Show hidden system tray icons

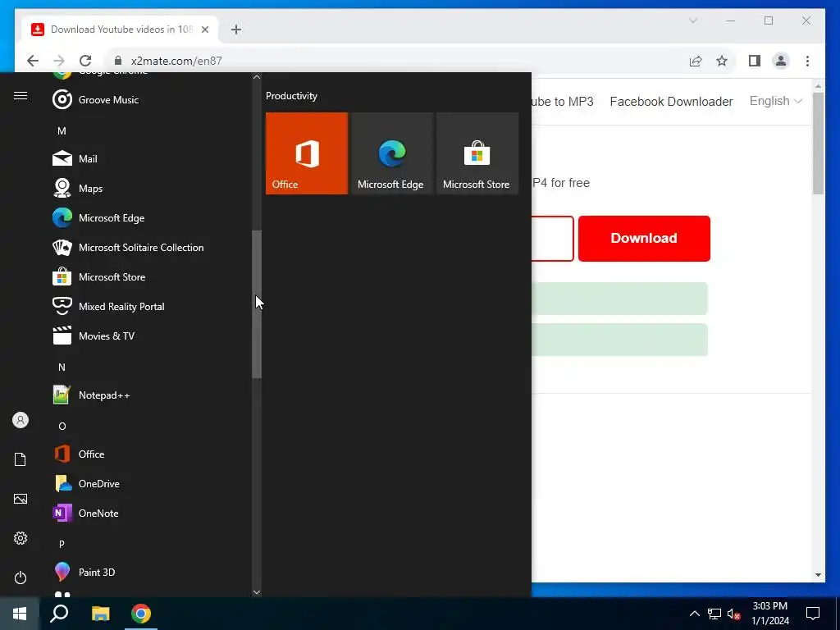click(x=694, y=614)
